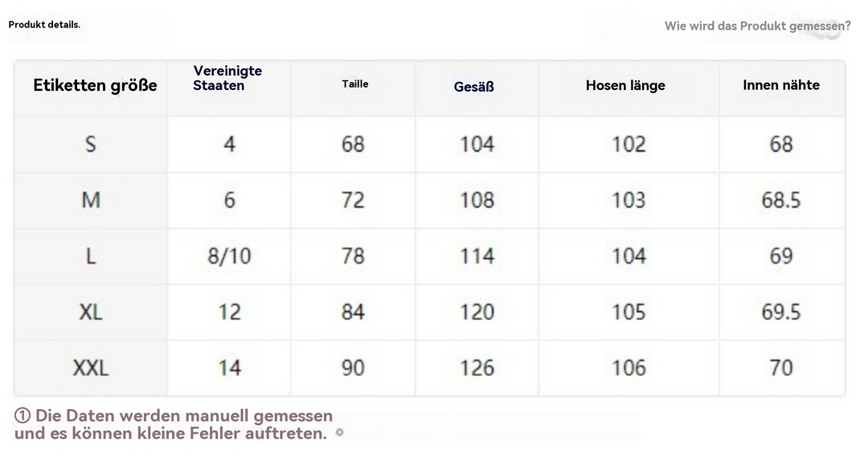
Task: Select the inseam value 68.5 cell
Action: point(781,200)
